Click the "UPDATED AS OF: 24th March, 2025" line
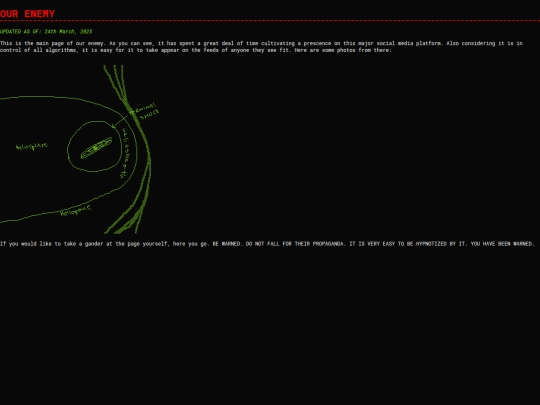 [46, 32]
